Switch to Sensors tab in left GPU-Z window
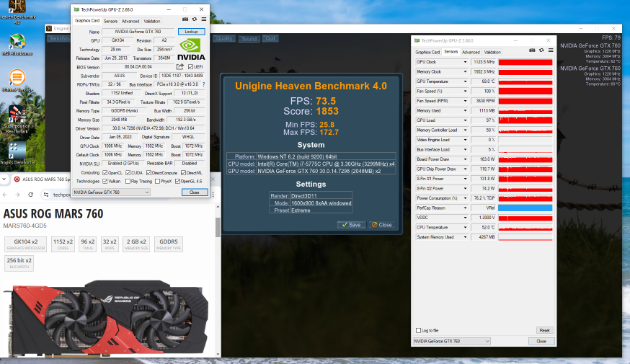The image size is (630, 364). pos(110,21)
